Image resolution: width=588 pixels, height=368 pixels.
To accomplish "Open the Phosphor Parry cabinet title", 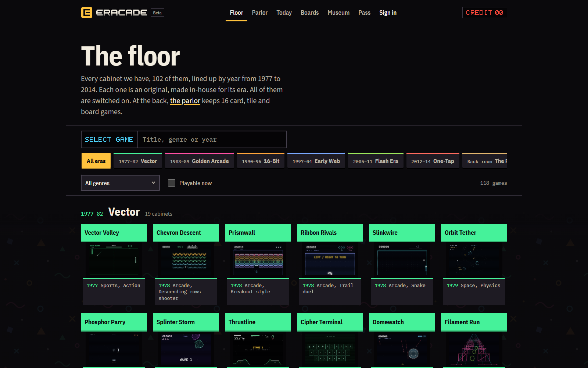I will click(114, 322).
